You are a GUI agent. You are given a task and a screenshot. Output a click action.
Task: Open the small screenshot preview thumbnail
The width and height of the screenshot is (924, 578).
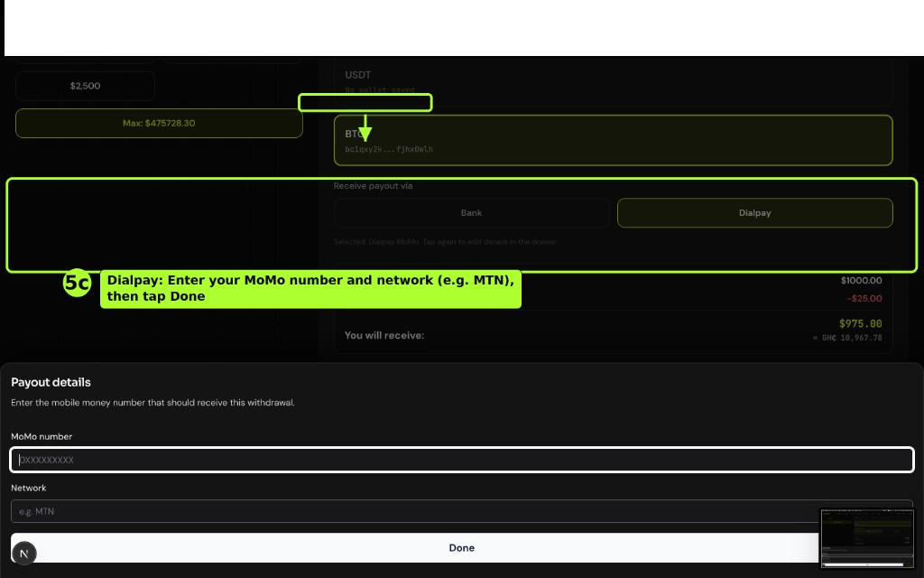tap(867, 538)
